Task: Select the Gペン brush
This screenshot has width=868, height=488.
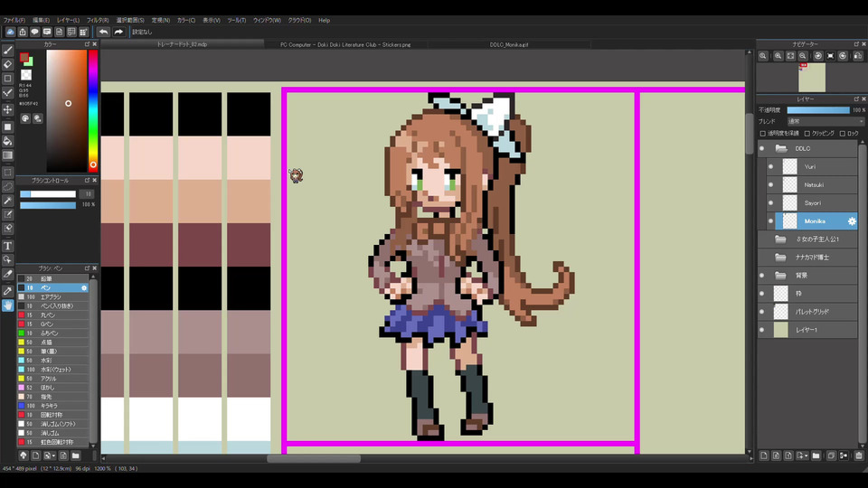Action: click(52, 324)
